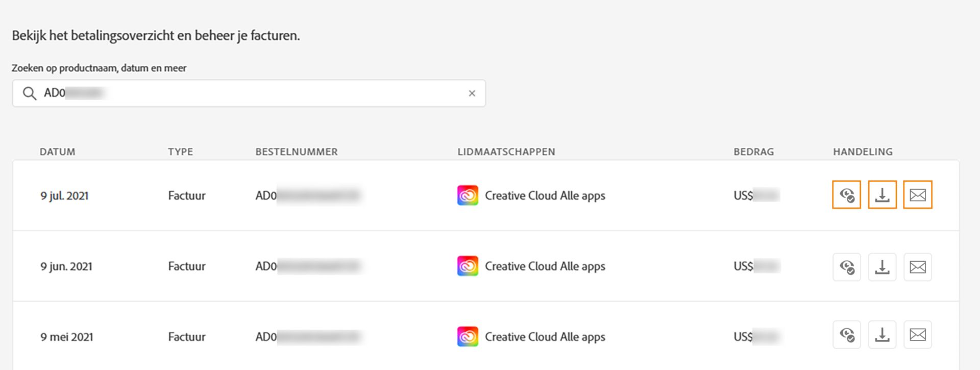This screenshot has width=980, height=370.
Task: Click the 'Zoeken op productnaam' label
Action: (99, 68)
